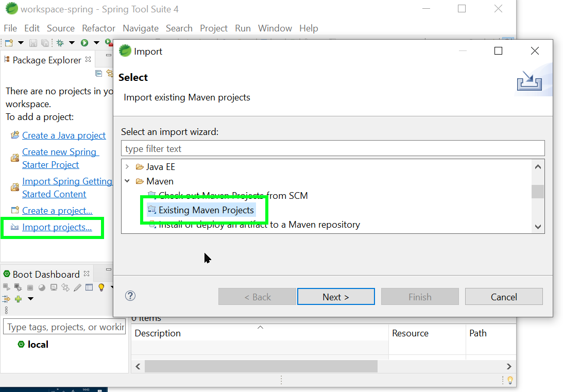Image resolution: width=563 pixels, height=392 pixels.
Task: Close the Package Explorer view tab
Action: coord(88,59)
